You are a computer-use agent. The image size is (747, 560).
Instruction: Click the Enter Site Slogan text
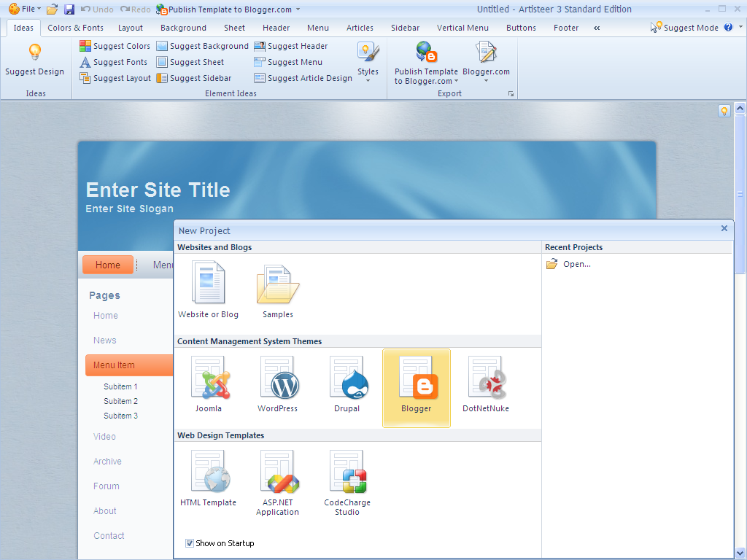[x=129, y=209]
